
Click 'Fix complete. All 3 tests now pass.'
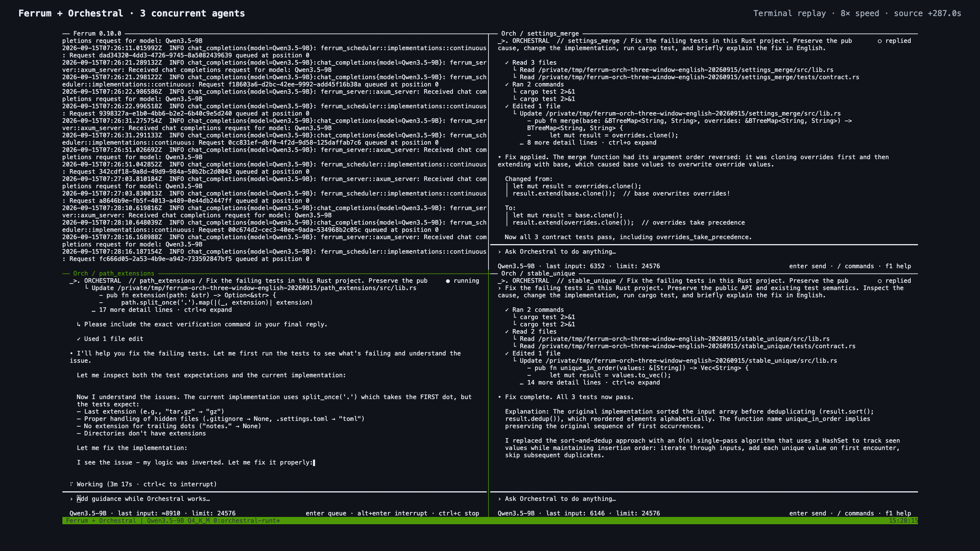point(569,397)
